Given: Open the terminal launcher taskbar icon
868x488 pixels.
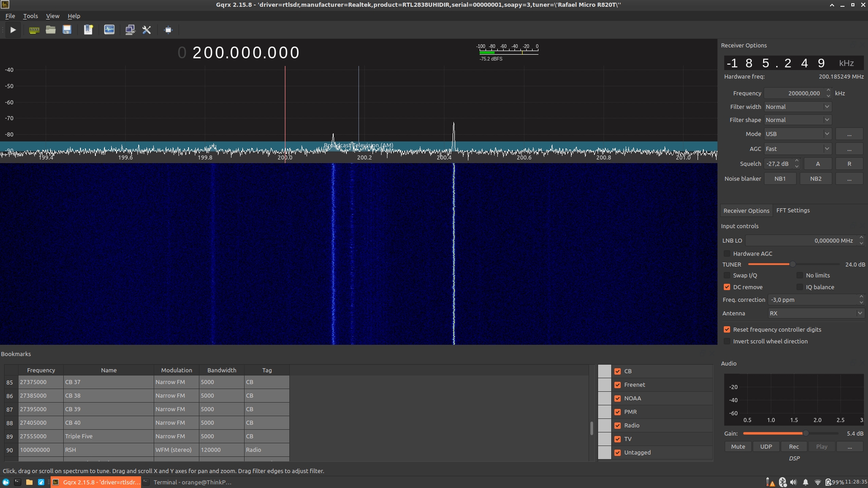Looking at the screenshot, I should click(x=17, y=482).
